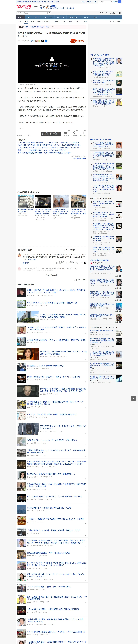Click the テレ朝news logo
138x644 pixels.
point(77,41)
